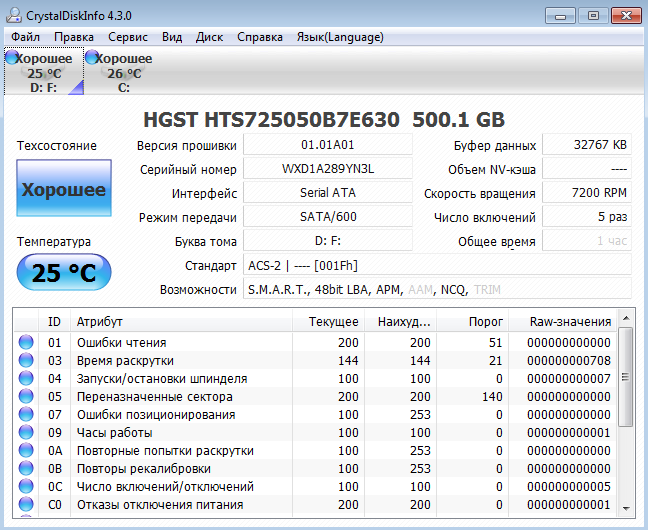This screenshot has width=648, height=530.
Task: Click status orb for Часы работы row
Action: click(26, 432)
